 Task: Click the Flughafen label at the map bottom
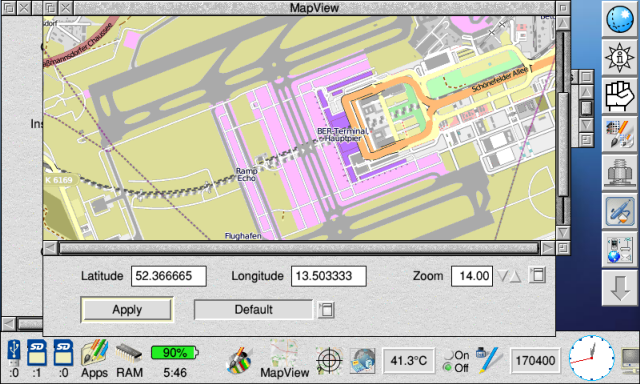(x=243, y=236)
